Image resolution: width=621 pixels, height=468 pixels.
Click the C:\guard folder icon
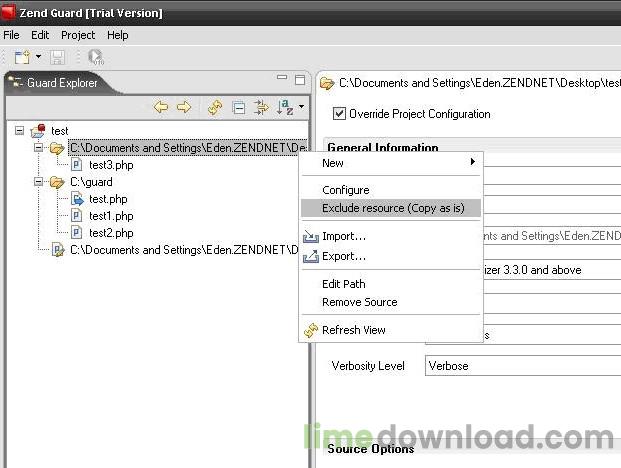pos(57,182)
